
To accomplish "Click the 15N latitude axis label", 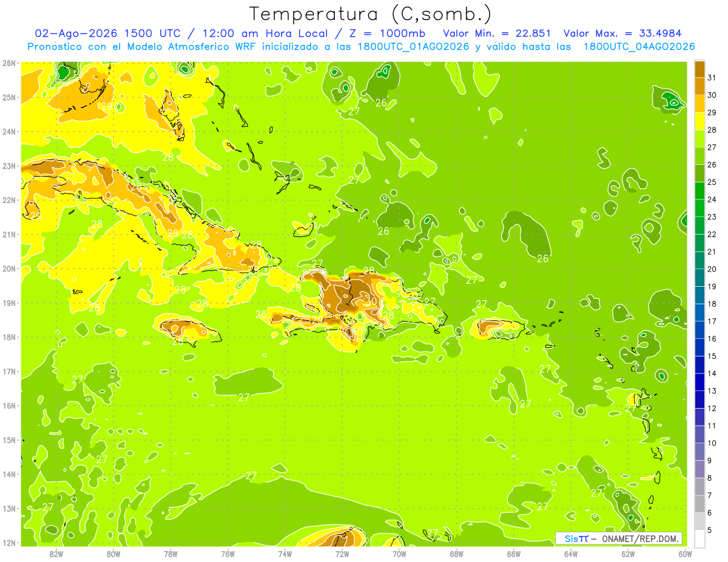I will point(8,440).
